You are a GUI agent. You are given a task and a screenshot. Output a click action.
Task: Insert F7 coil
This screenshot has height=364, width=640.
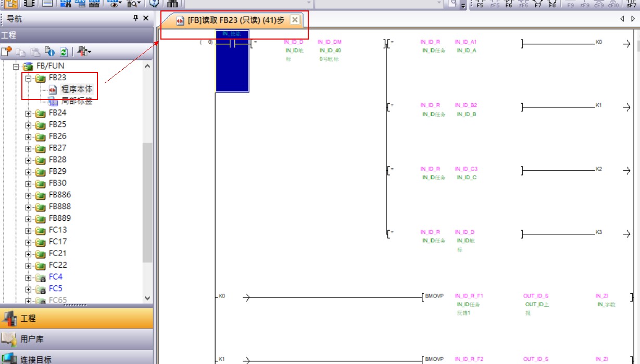[538, 4]
